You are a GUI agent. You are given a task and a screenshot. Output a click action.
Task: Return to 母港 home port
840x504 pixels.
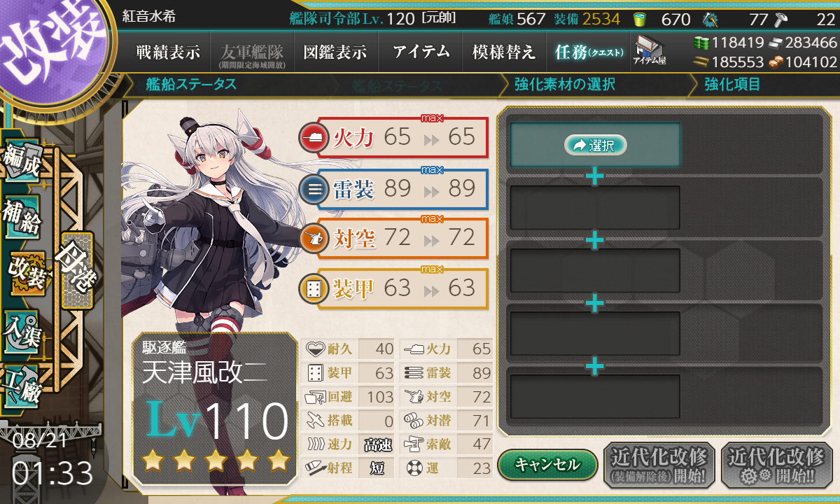[x=76, y=269]
